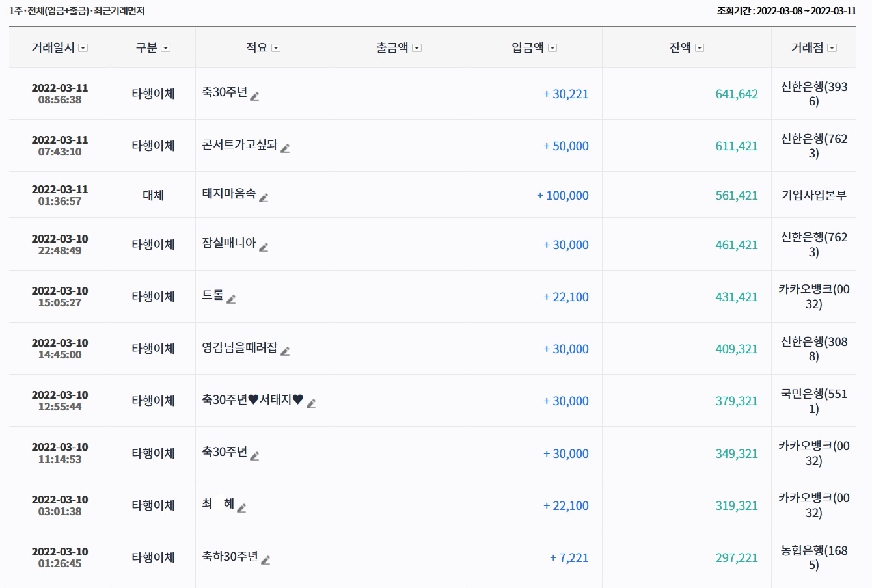Open 잔액 column filter dropdown
872x588 pixels.
(x=700, y=48)
